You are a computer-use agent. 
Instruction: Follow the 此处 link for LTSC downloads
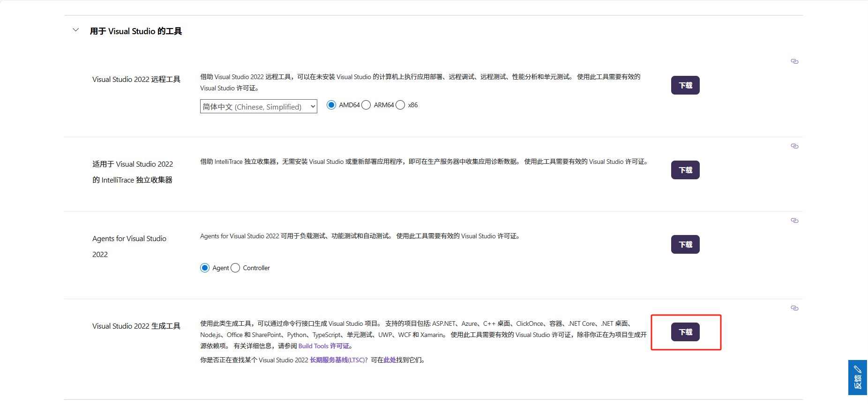click(390, 360)
